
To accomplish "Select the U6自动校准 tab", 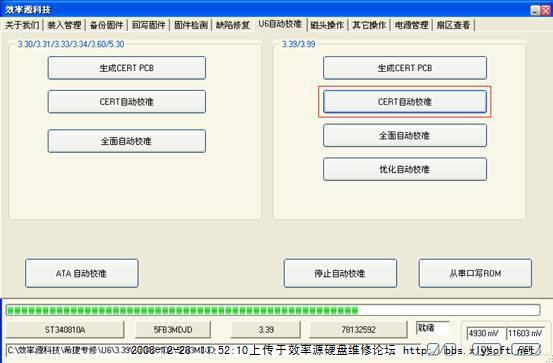I will point(280,24).
